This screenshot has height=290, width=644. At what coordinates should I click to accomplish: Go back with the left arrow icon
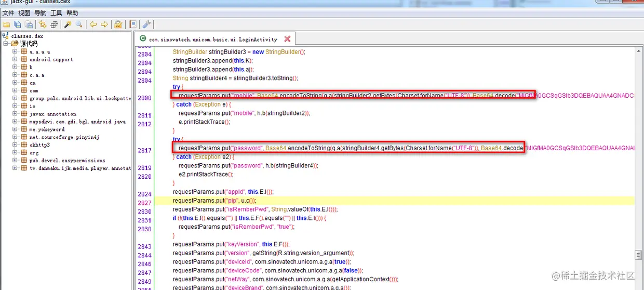[x=93, y=24]
